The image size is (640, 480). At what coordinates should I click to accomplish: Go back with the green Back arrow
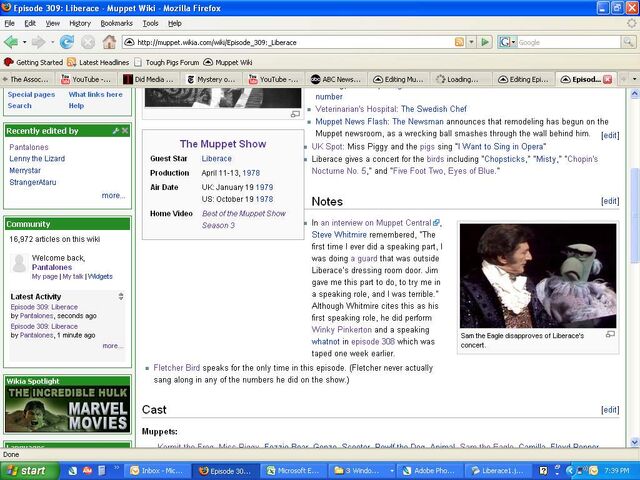click(x=11, y=42)
